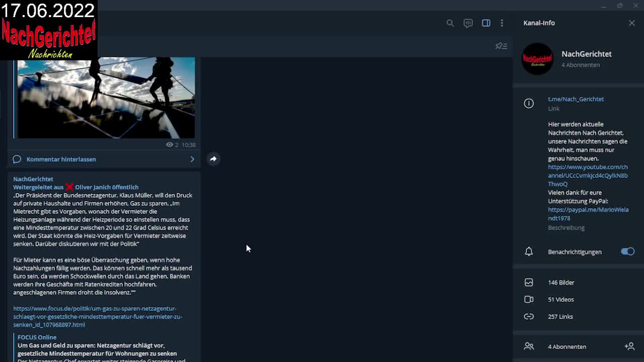Maximize the Telegram window
This screenshot has width=644, height=362.
tap(620, 6)
